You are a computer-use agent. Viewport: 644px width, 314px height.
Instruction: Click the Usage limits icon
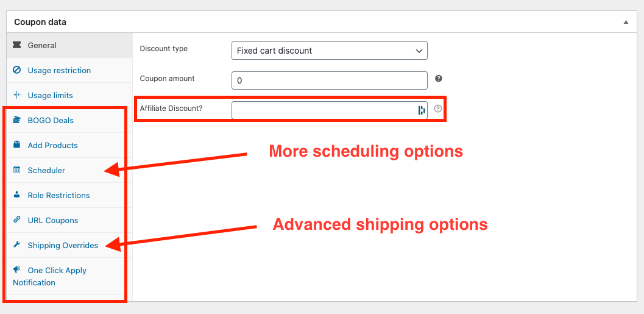pos(17,95)
